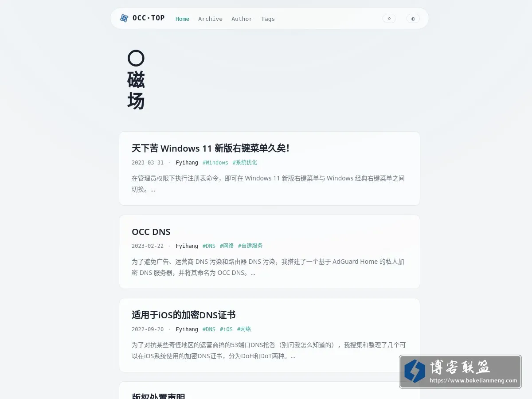Open post 天下苦 Windows 11 新版右键菜单久矣
This screenshot has width=532, height=399.
[x=211, y=148]
